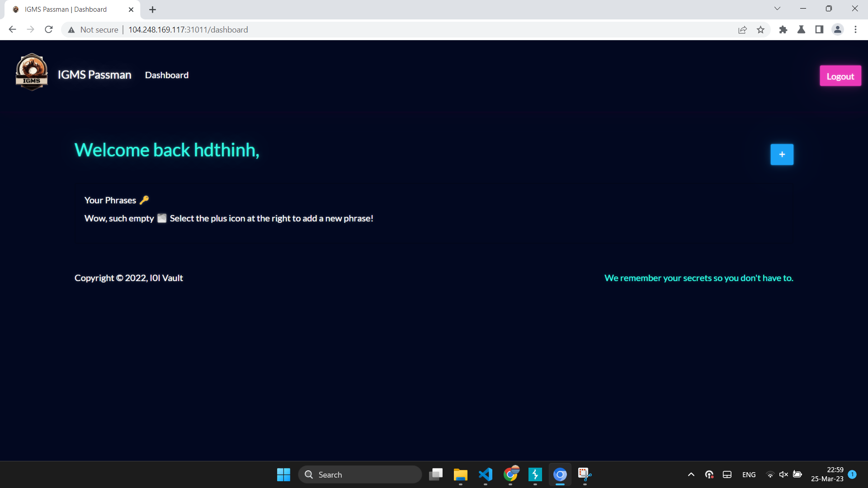Reload the page with refresh icon
The width and height of the screenshot is (868, 488).
[49, 30]
